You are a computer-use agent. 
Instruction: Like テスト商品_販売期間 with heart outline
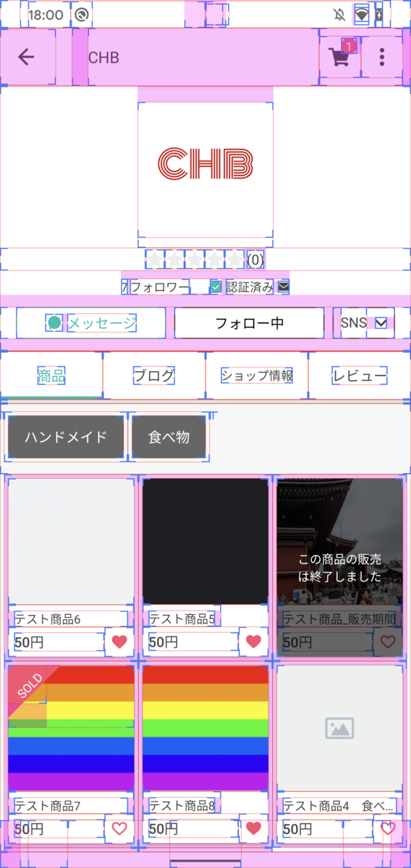388,642
